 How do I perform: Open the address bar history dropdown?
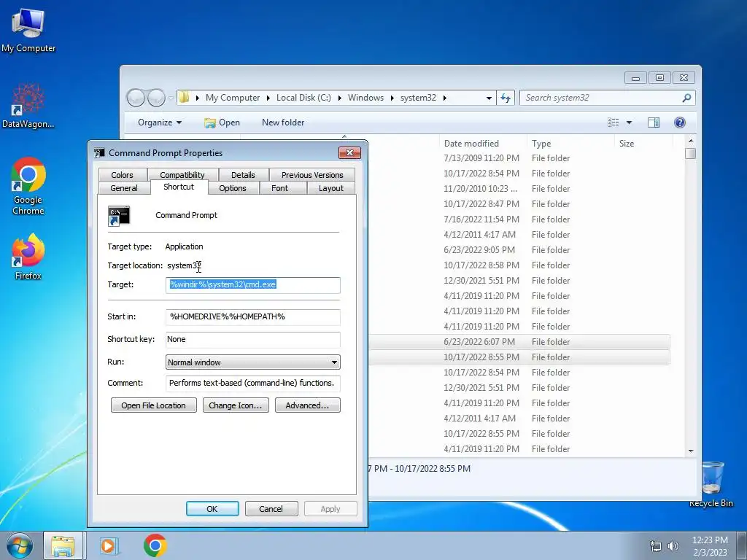pos(489,98)
